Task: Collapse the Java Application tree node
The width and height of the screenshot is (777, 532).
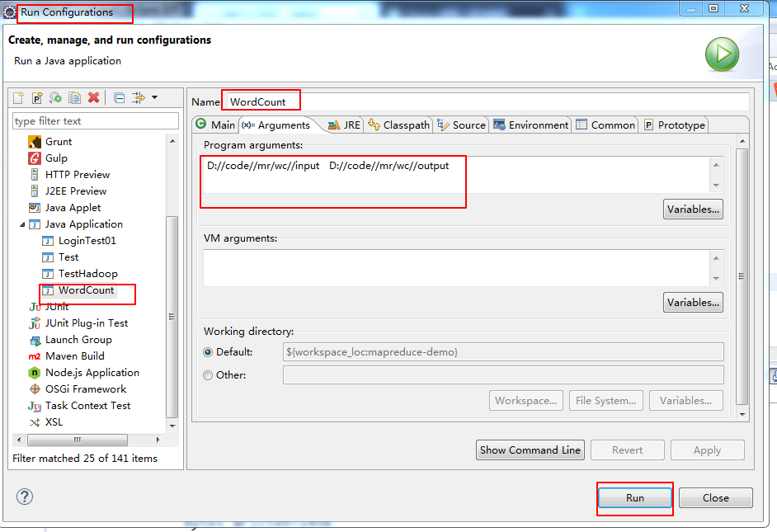Action: (22, 224)
